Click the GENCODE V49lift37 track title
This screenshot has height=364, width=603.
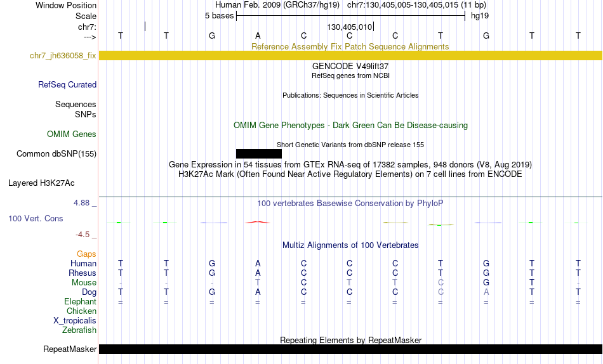[x=350, y=66]
